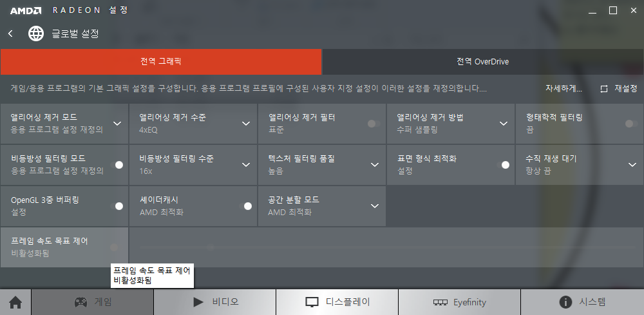Screen dimensions: 644x315
Task: Click the back arrow next to 글로벌 설정
Action: coord(10,33)
